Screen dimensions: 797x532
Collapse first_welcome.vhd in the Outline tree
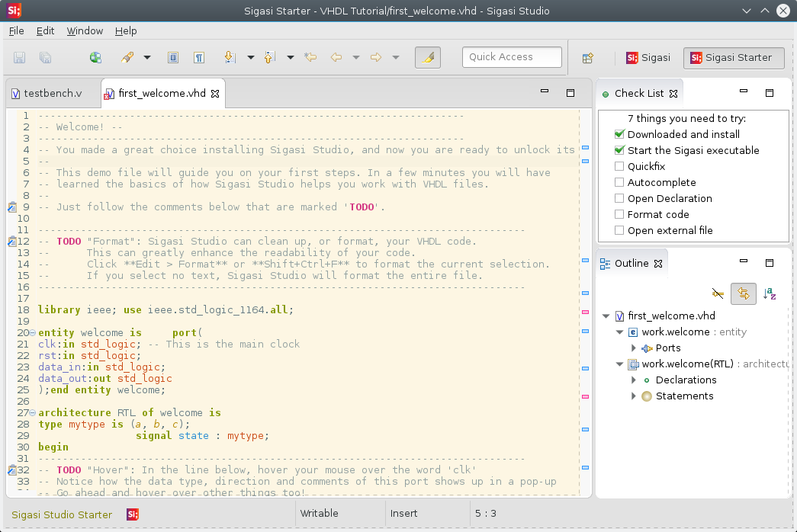[606, 316]
